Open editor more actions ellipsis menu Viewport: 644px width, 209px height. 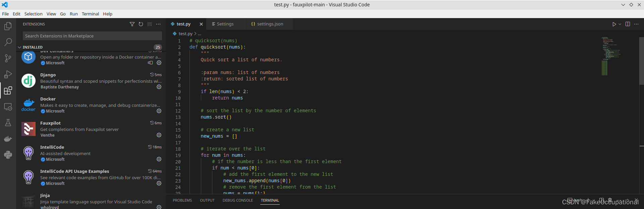[636, 24]
